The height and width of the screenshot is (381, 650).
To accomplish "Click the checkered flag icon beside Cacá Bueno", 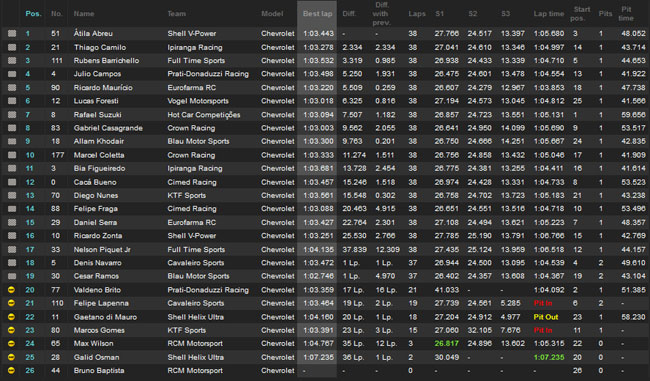I will coord(12,182).
